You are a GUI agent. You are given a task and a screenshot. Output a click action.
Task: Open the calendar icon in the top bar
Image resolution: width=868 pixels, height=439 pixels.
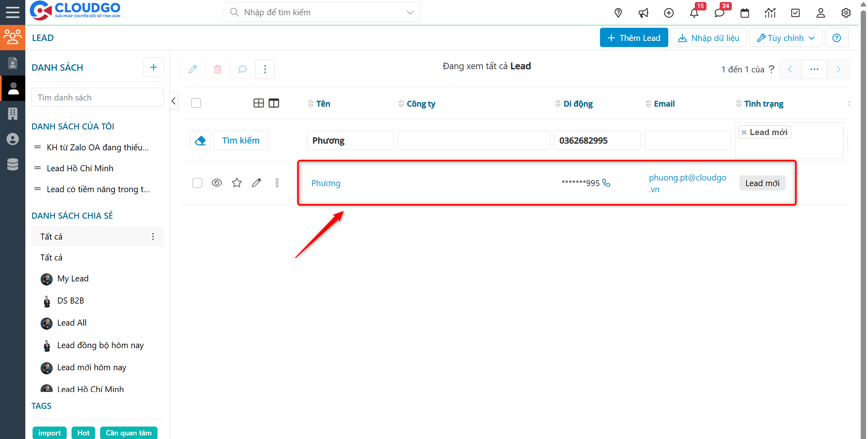(x=745, y=12)
